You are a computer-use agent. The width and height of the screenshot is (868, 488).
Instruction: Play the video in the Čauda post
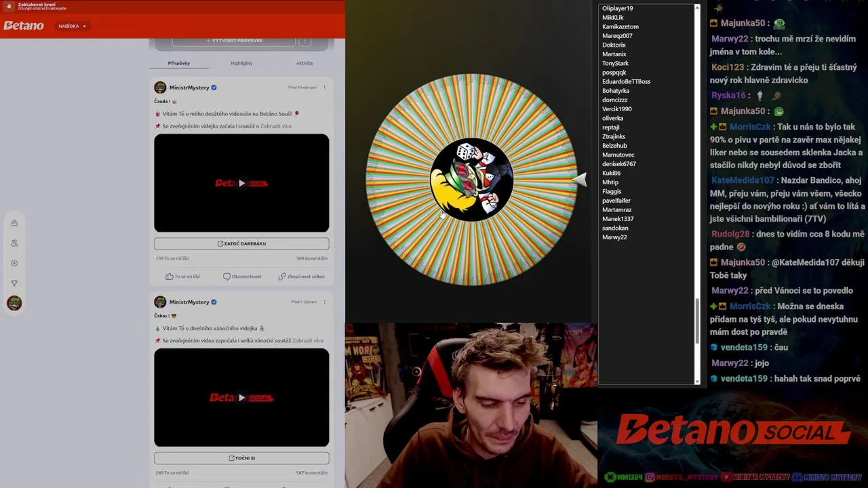(x=241, y=183)
